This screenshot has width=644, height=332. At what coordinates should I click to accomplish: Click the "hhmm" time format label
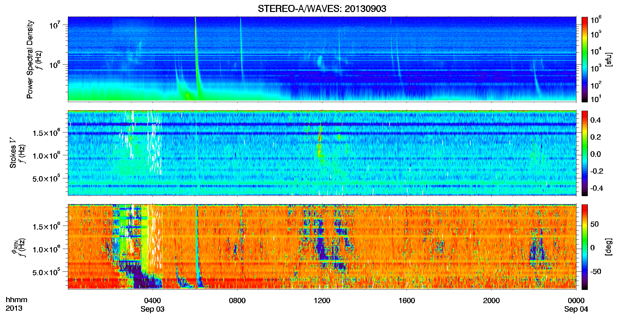coord(16,300)
